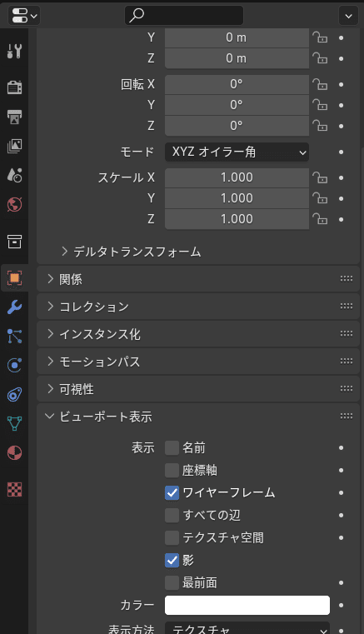Viewport: 364px width, 634px height.
Task: Animate the カラー property dot
Action: pos(342,606)
